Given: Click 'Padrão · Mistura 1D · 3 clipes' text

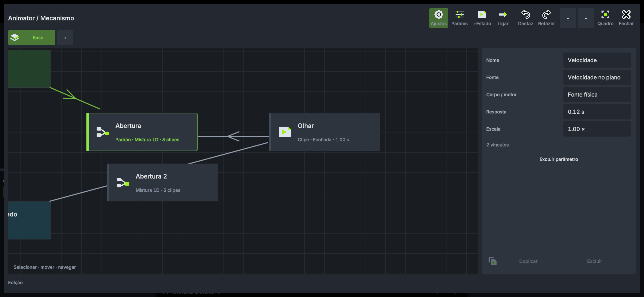Looking at the screenshot, I should click(147, 140).
